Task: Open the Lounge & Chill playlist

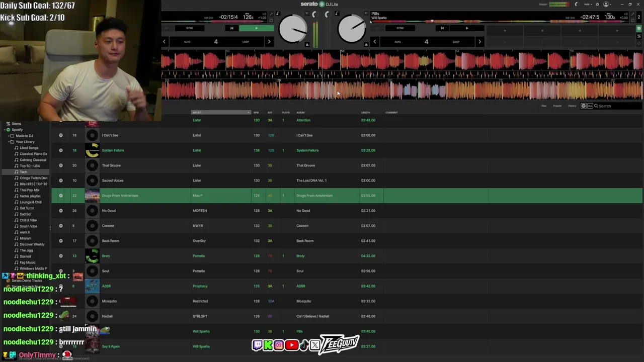Action: pyautogui.click(x=31, y=202)
